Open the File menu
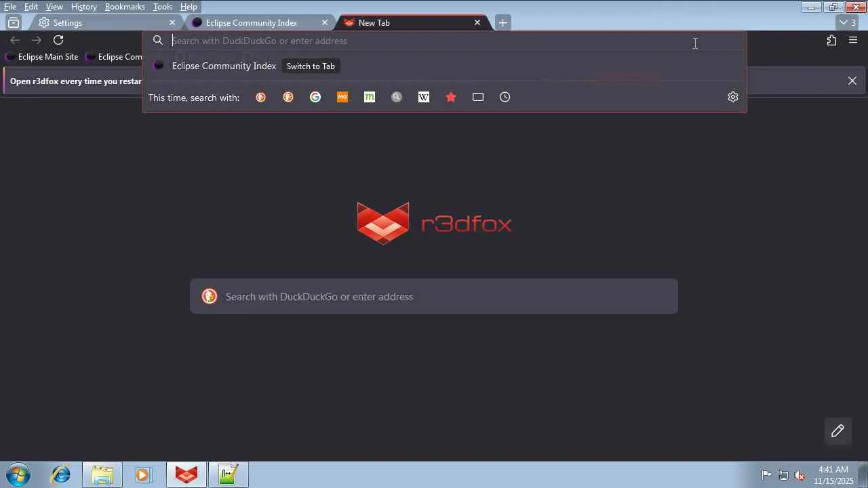 [x=10, y=7]
